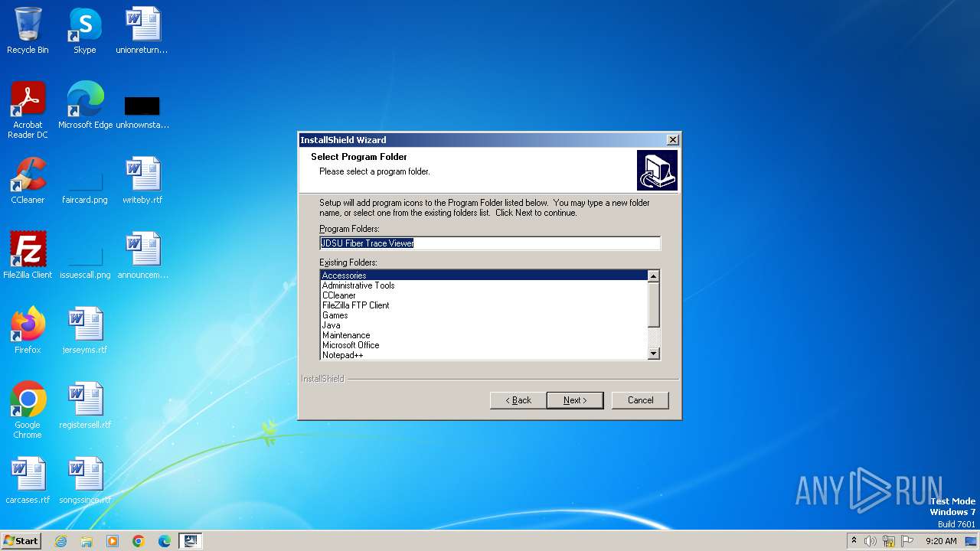Launch Firefox from desktop
Screen dimensions: 980x551
tap(28, 331)
